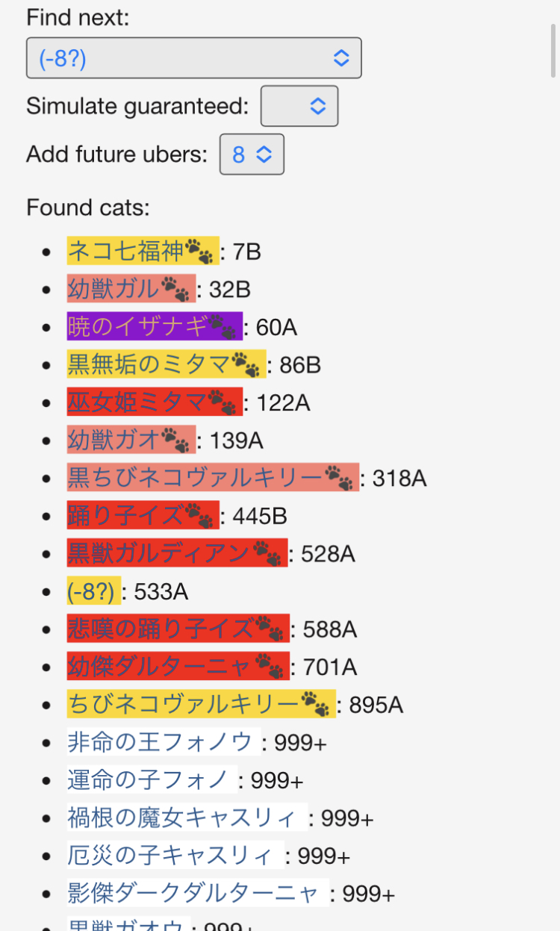The width and height of the screenshot is (560, 931).
Task: Click the paw icon beside ネコ七福神
Action: pos(199,252)
